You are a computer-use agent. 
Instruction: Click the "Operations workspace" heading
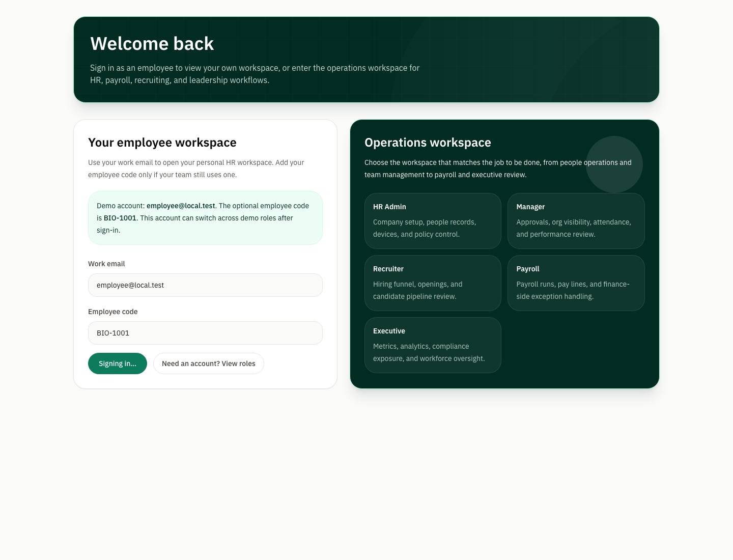(x=428, y=143)
